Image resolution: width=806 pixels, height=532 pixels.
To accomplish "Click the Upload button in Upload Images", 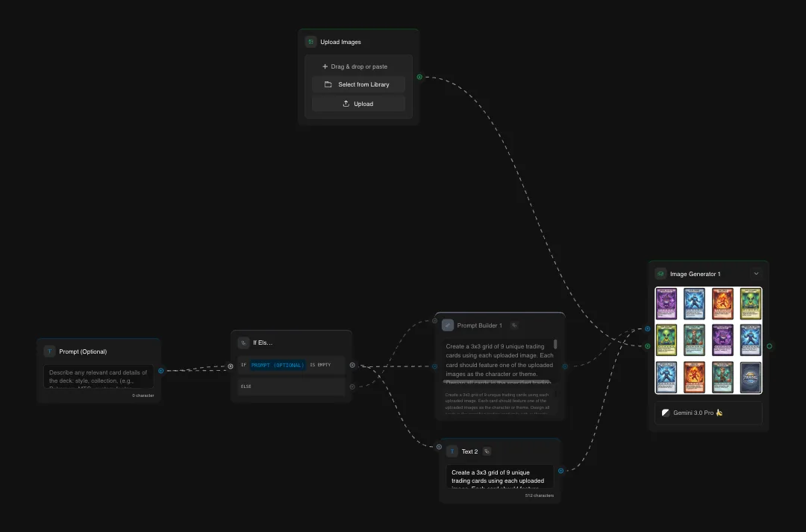I will tap(358, 104).
